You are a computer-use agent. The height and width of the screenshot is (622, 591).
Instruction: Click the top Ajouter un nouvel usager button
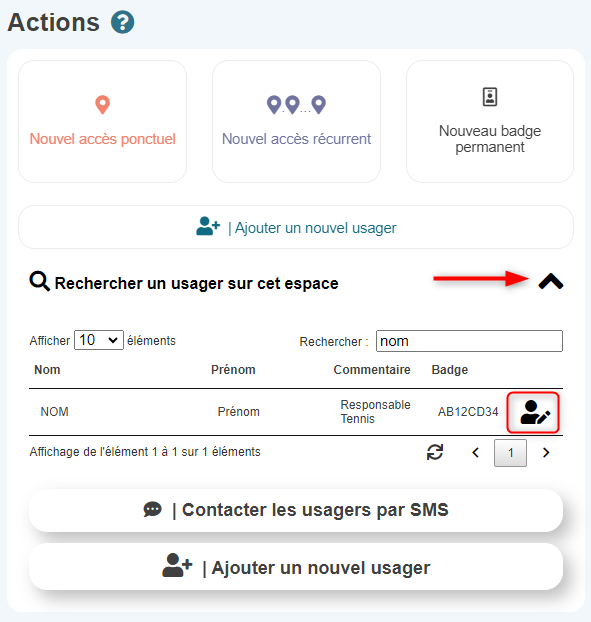pos(296,227)
